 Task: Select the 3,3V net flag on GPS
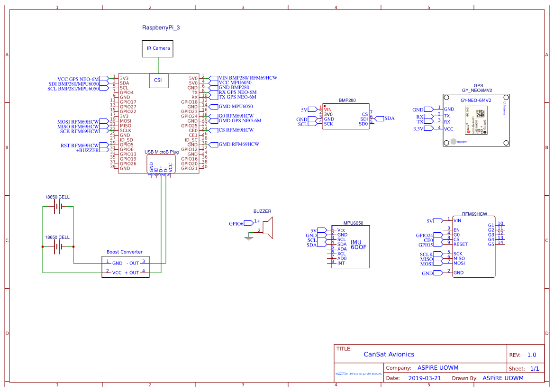point(423,128)
